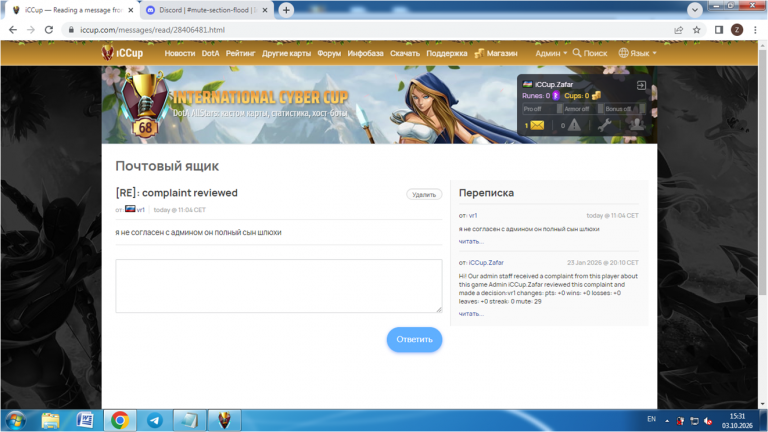Click читать under iCCup.Zafar message
768x432 pixels.
[471, 313]
